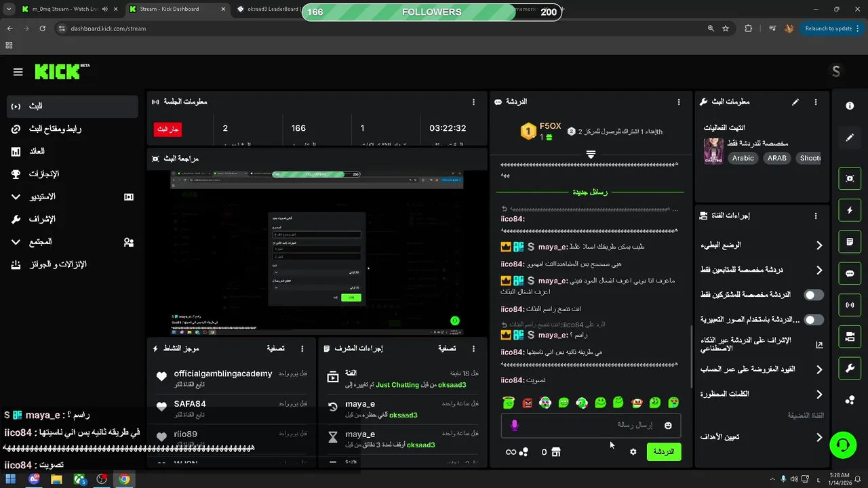Open the three-dot menu of the الدردشة panel
The image size is (868, 488).
click(678, 102)
